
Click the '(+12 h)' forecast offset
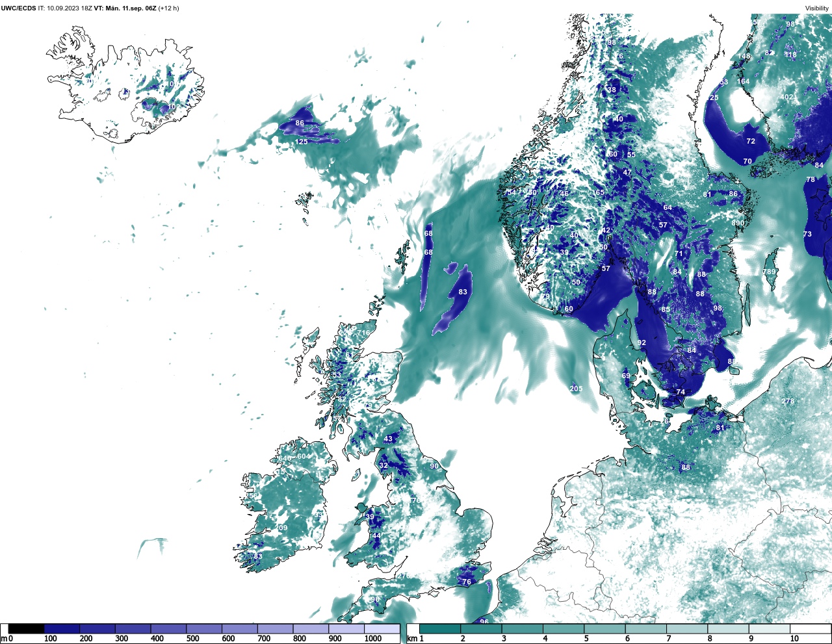click(x=169, y=8)
